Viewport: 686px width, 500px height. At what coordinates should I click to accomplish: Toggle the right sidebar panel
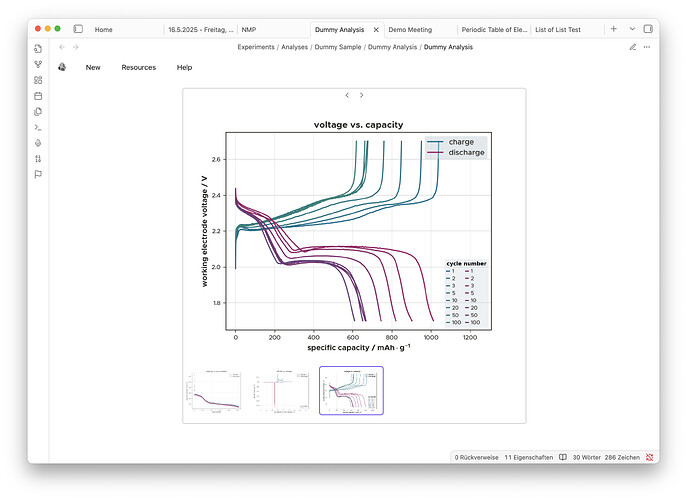649,29
